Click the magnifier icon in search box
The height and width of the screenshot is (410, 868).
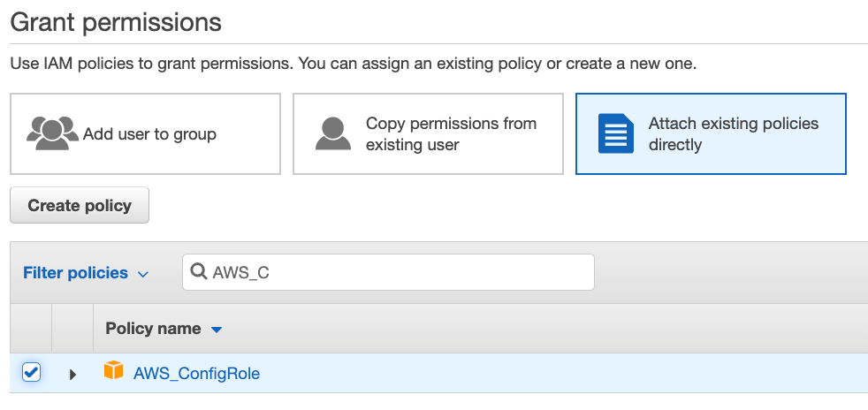click(200, 273)
